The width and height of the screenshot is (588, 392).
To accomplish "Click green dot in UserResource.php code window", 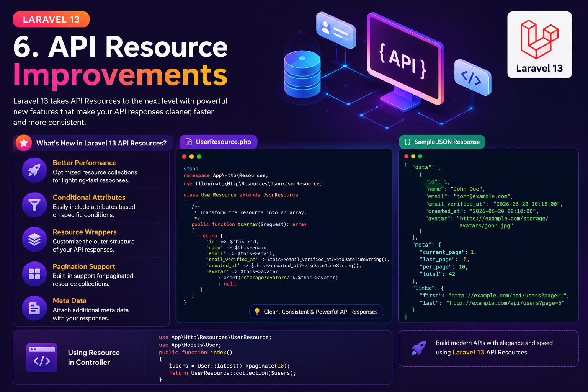I will (x=199, y=157).
